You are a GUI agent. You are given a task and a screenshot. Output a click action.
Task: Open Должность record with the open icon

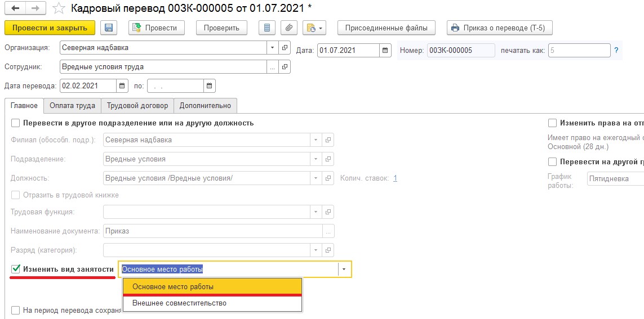[x=328, y=178]
